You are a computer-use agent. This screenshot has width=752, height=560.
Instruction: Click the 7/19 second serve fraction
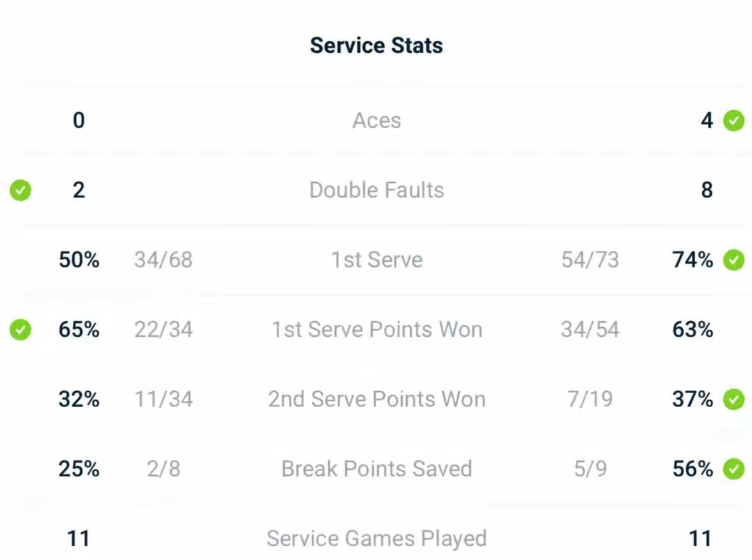[590, 399]
